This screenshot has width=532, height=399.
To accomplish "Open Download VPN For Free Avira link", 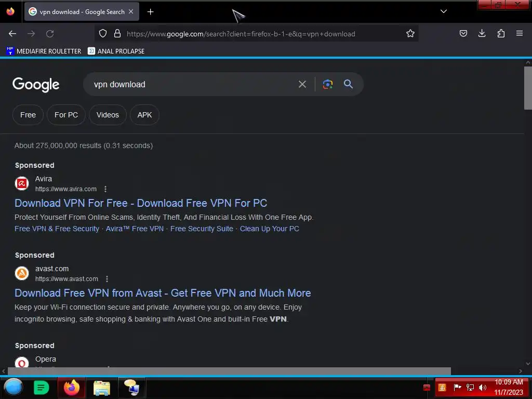I will [141, 203].
